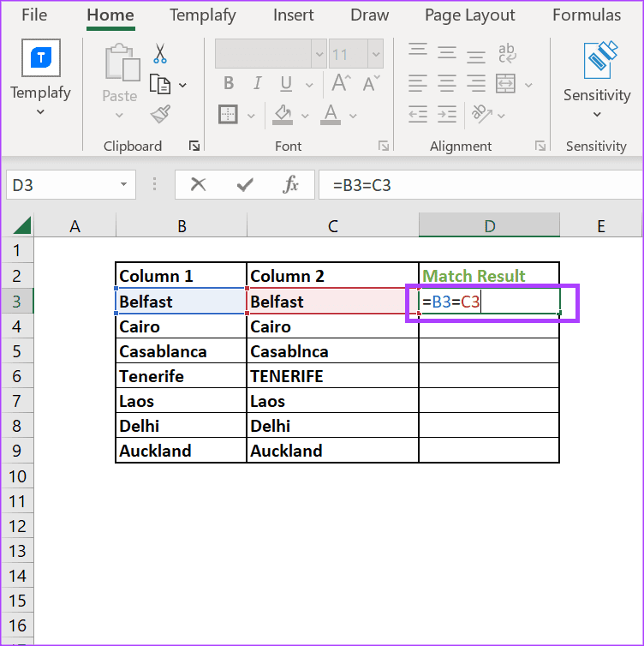Open Insert Function fx dialog

pyautogui.click(x=290, y=184)
